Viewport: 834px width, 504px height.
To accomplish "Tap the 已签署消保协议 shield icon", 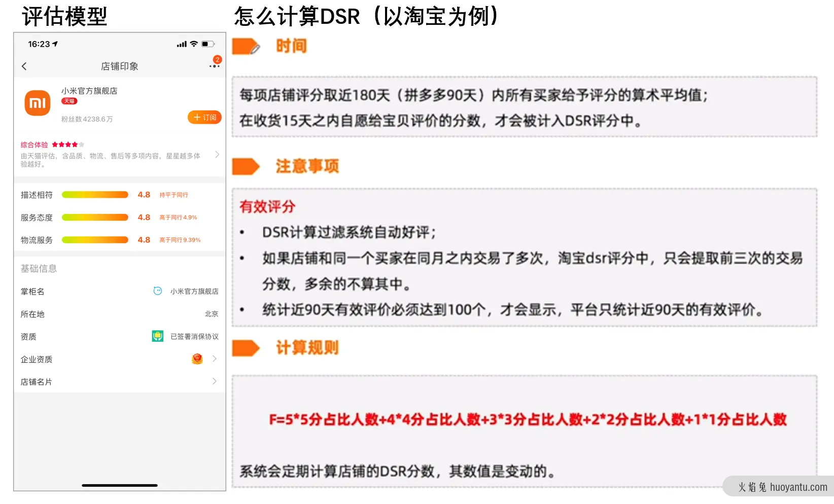I will (x=158, y=336).
